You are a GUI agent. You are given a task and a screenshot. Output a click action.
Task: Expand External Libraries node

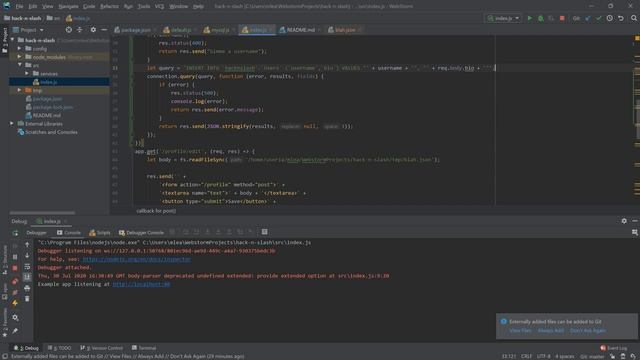12,123
